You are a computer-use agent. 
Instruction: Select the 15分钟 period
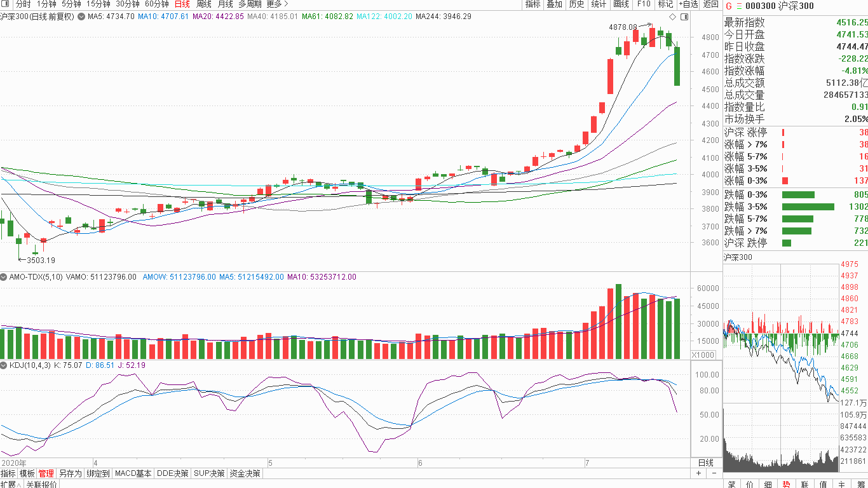[98, 4]
